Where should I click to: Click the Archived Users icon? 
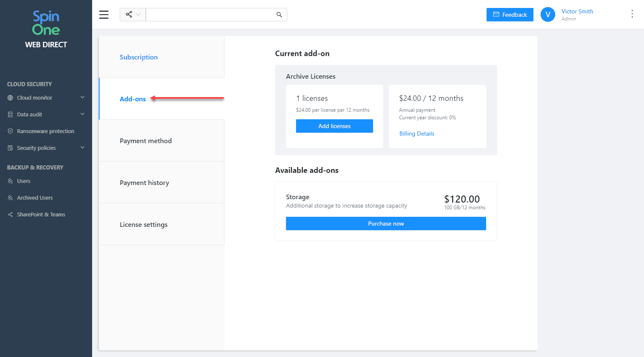click(x=10, y=198)
